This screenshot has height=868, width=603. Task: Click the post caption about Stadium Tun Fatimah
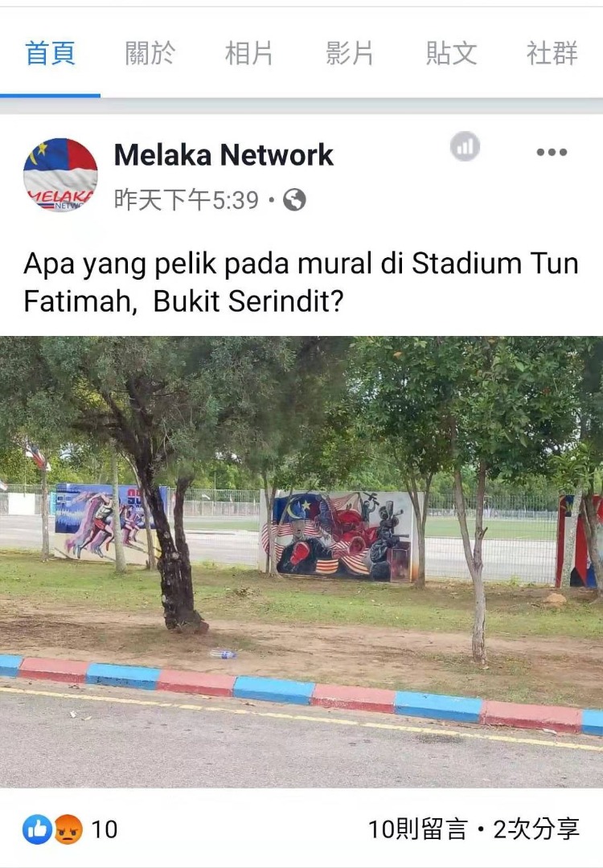click(301, 282)
